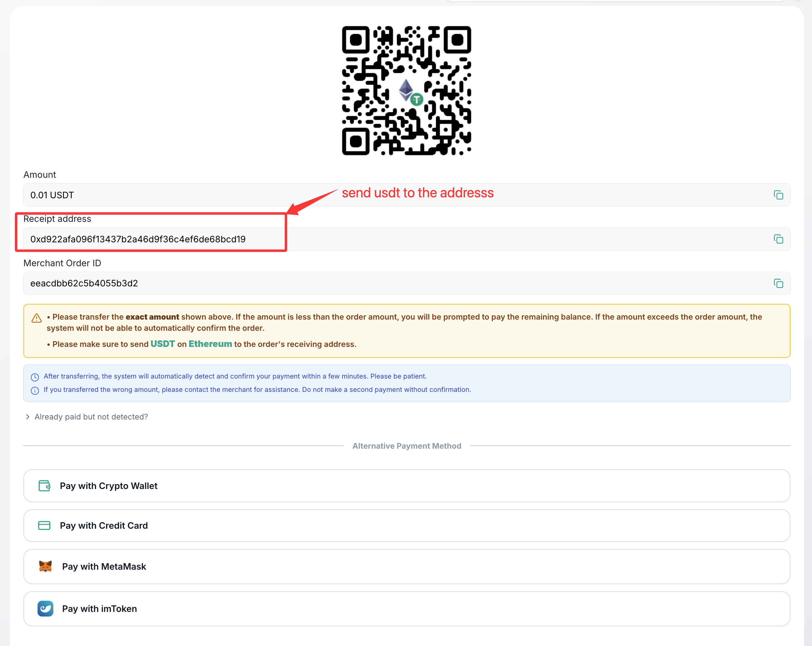Click the Merchant Order ID value field
The width and height of the screenshot is (812, 646).
(x=407, y=283)
